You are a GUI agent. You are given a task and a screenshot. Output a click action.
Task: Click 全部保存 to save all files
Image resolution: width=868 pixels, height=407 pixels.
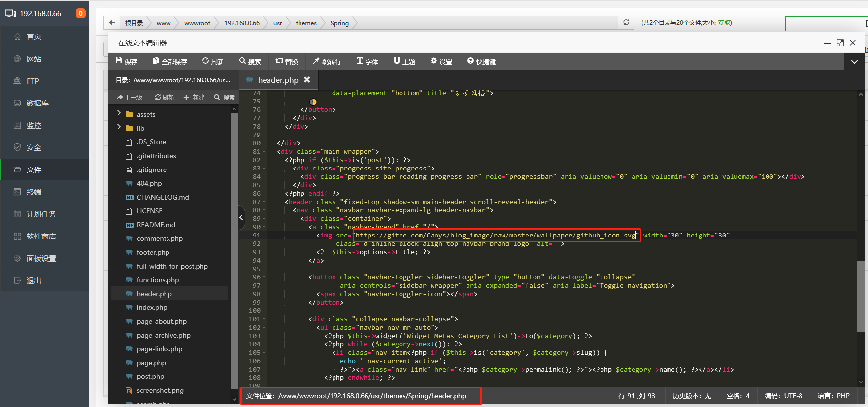[170, 61]
